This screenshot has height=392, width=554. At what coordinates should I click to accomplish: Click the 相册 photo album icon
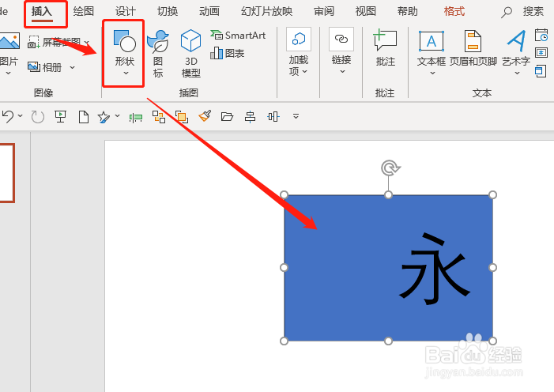(x=34, y=67)
